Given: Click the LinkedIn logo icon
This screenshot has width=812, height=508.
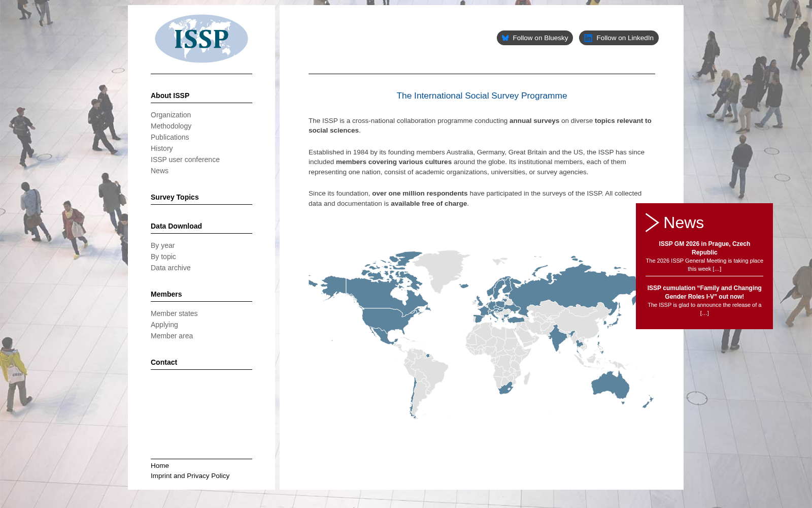Looking at the screenshot, I should 588,38.
